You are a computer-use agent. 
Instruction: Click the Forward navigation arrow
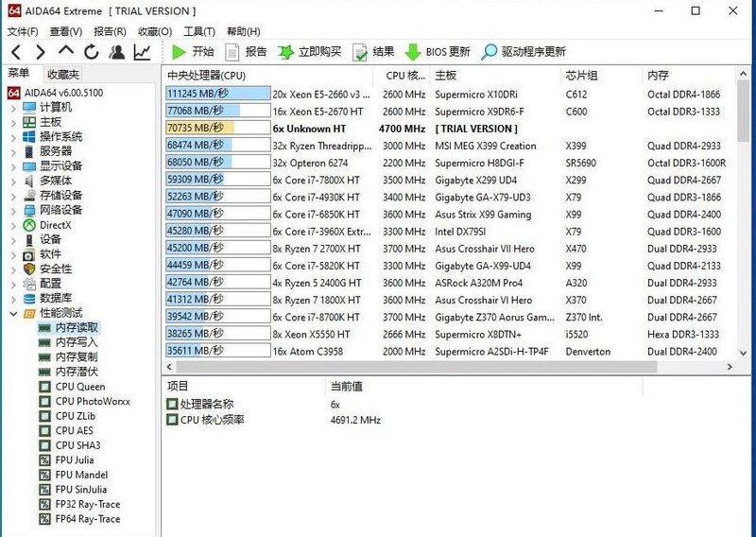coord(41,52)
